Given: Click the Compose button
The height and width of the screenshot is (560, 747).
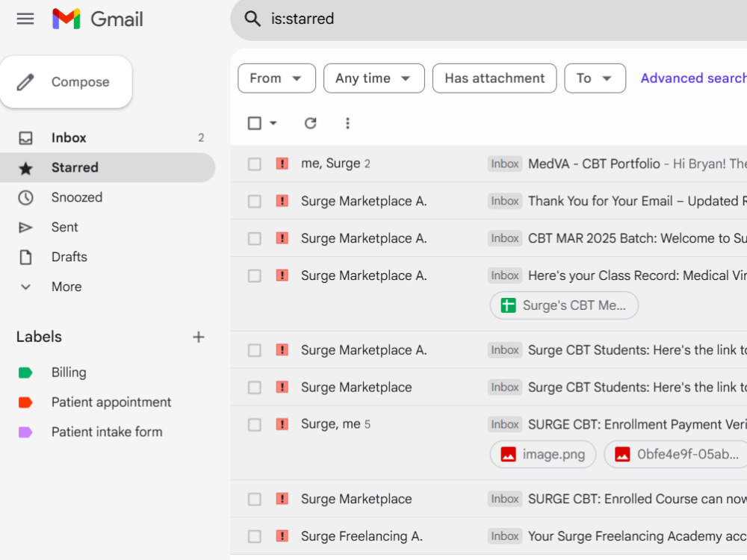Looking at the screenshot, I should coord(66,82).
